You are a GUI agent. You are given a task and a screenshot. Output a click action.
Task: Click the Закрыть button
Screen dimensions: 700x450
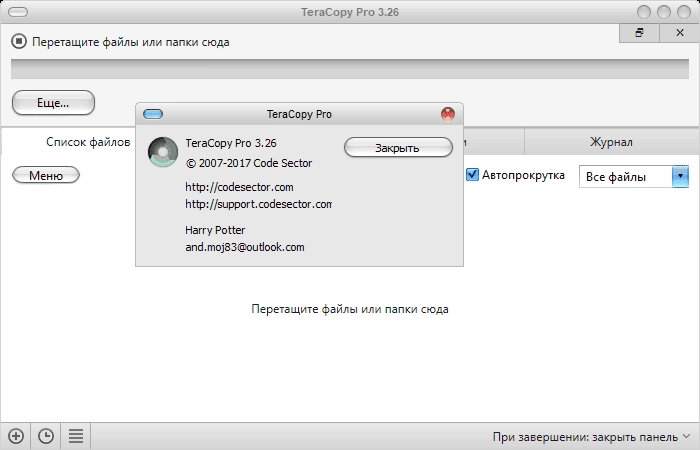(398, 147)
